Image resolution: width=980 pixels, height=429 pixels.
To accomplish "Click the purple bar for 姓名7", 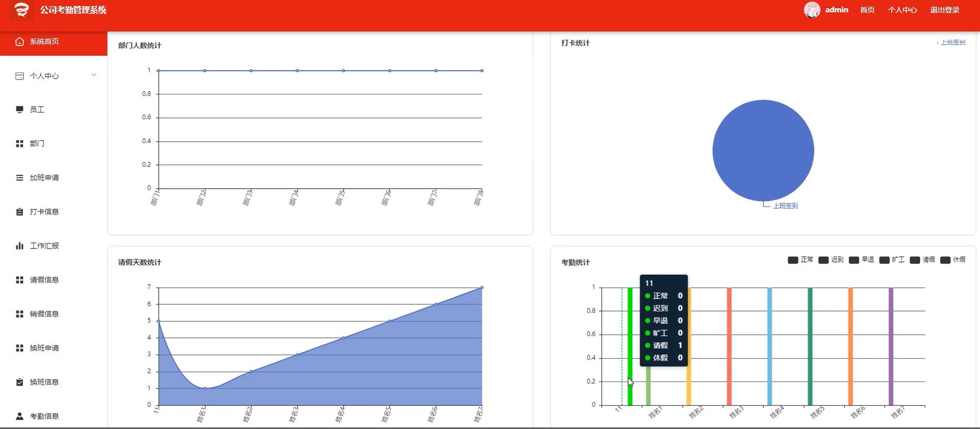I will 891,346.
